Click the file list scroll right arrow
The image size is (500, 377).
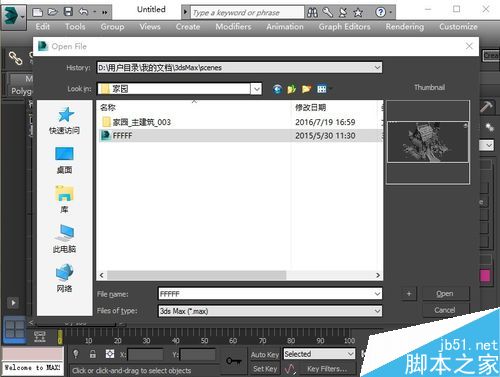pyautogui.click(x=378, y=275)
